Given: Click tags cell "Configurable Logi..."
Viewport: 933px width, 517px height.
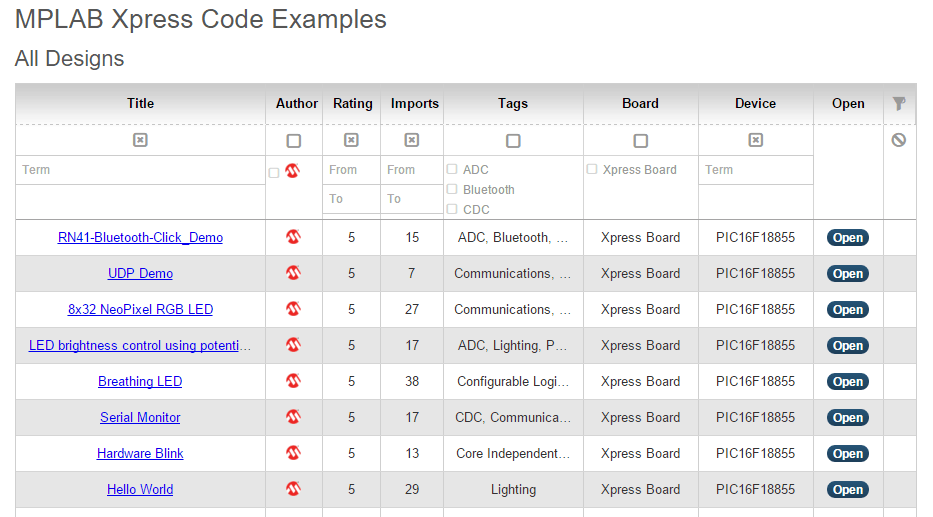Looking at the screenshot, I should click(513, 381).
